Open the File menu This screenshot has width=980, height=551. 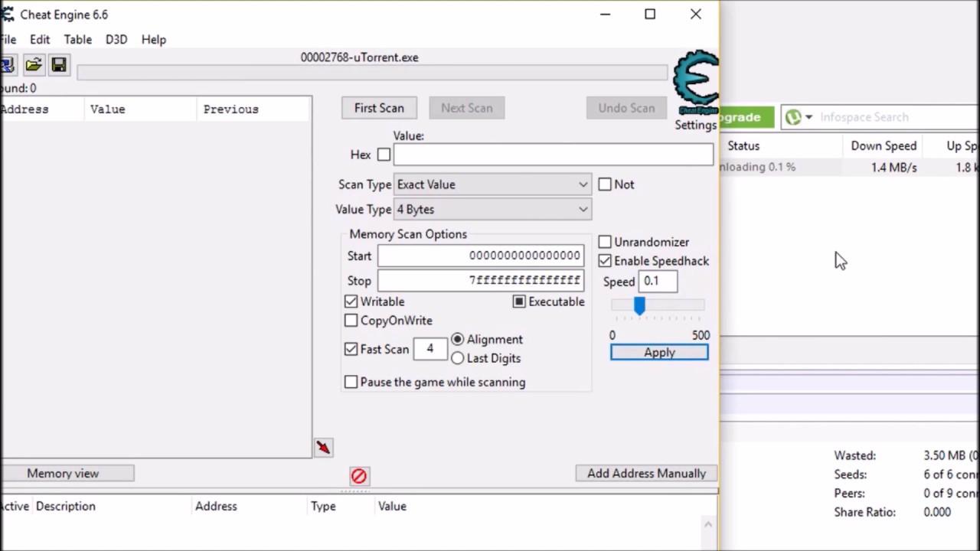8,40
